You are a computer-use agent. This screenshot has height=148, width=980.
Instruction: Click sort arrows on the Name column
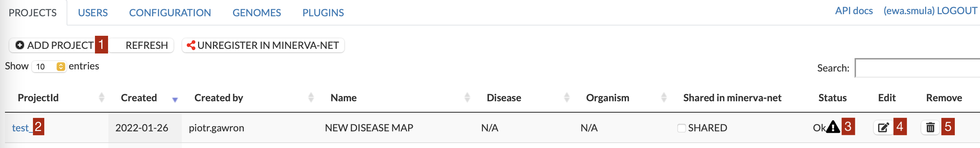pos(467,98)
